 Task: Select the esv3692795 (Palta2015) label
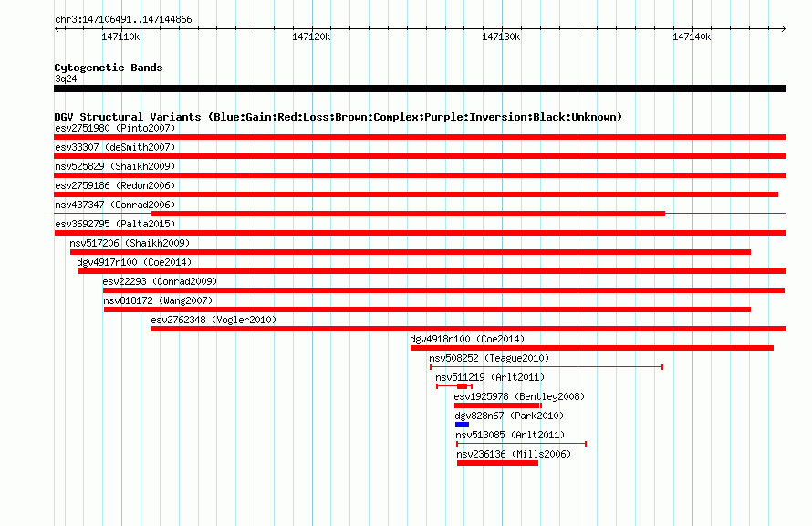coord(115,224)
